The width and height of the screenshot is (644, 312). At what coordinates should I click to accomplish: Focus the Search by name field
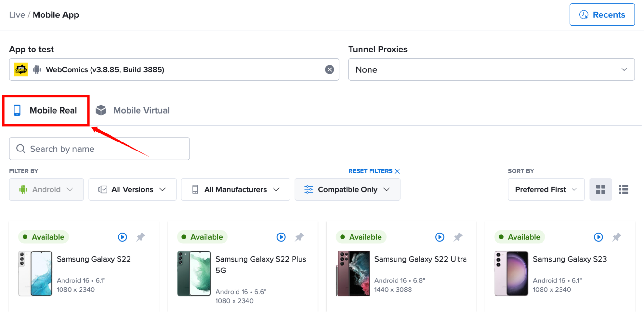click(x=99, y=149)
